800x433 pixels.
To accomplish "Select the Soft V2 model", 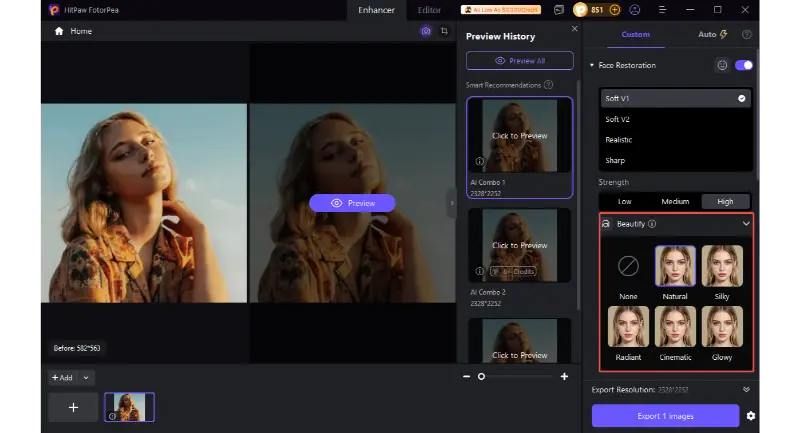I will click(x=675, y=119).
